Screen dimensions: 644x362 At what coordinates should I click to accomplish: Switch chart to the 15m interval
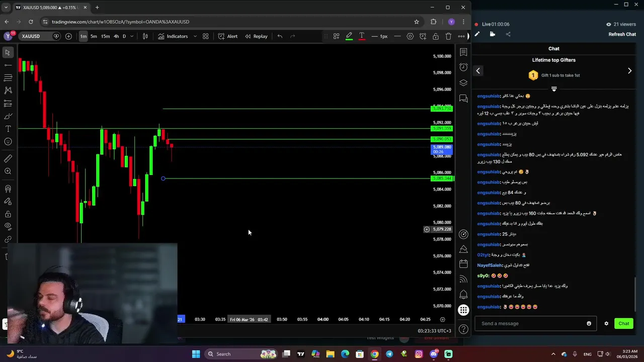(x=105, y=36)
